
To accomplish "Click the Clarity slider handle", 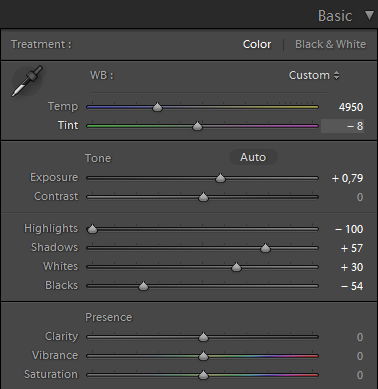I will pyautogui.click(x=203, y=337).
